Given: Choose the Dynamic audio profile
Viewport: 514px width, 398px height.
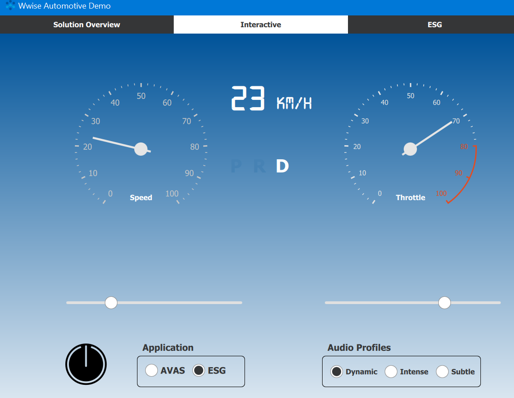Looking at the screenshot, I should click(336, 371).
